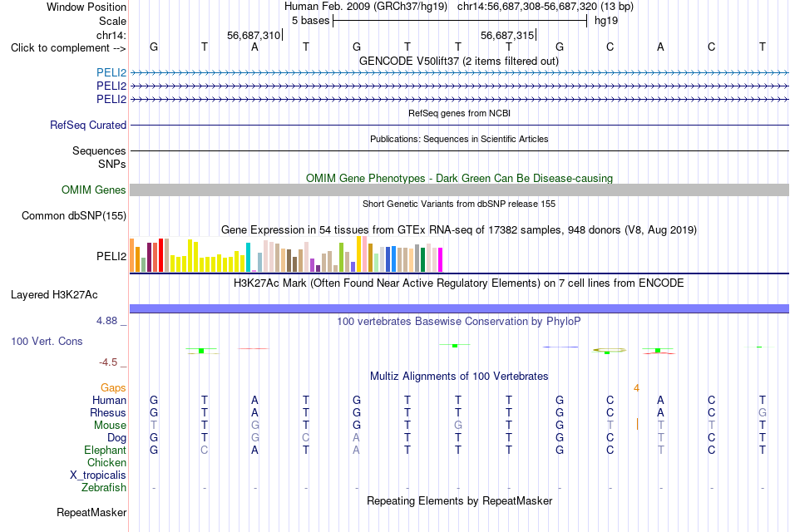790x532 pixels.
Task: Click the SNPs track label
Action: pos(112,165)
